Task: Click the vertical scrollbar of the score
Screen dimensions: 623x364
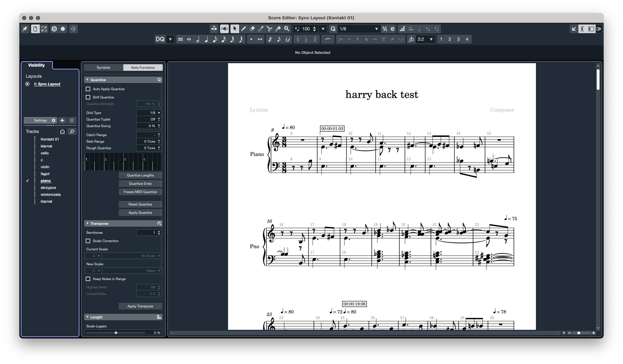Action: 598,79
